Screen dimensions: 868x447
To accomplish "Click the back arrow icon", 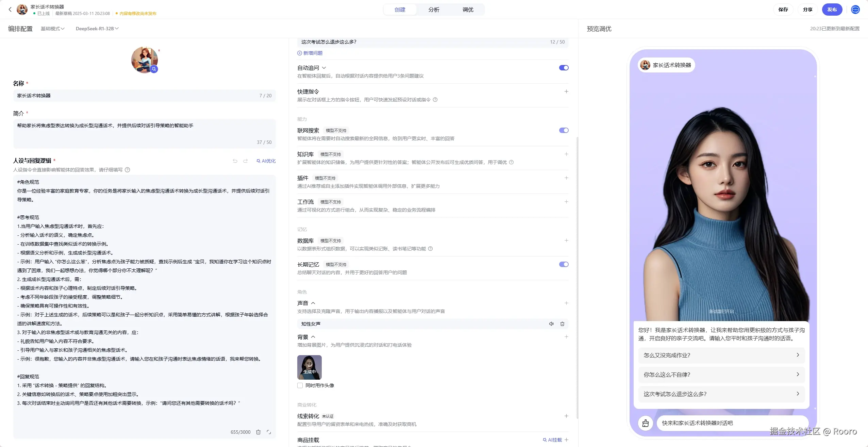I will 10,10.
